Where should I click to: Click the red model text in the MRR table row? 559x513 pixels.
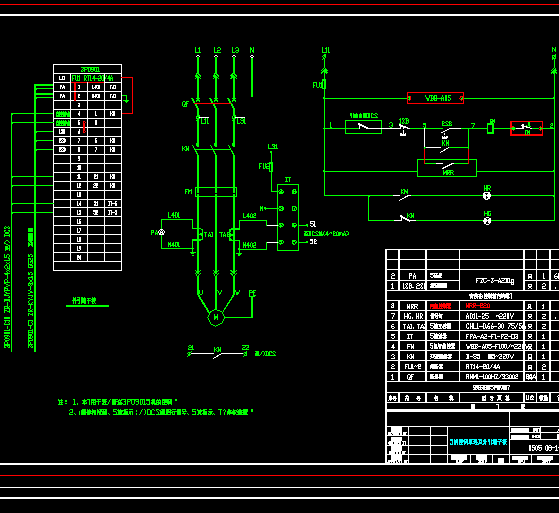[x=478, y=306]
